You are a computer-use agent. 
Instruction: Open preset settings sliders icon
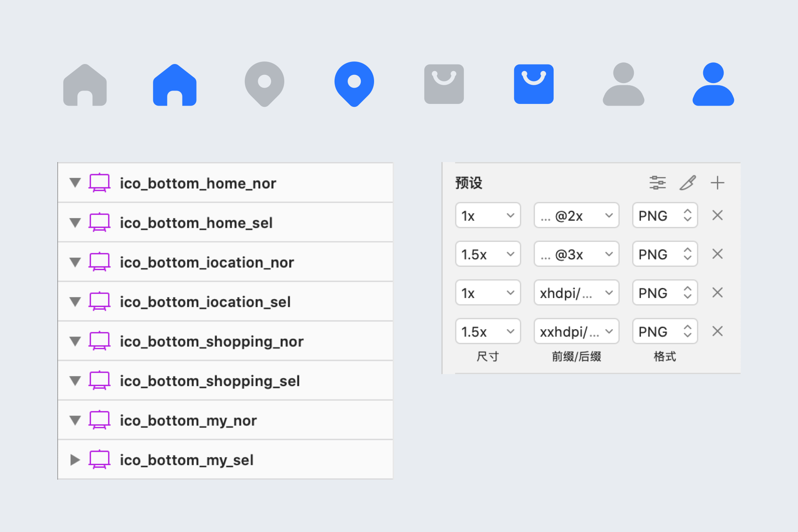(x=658, y=183)
